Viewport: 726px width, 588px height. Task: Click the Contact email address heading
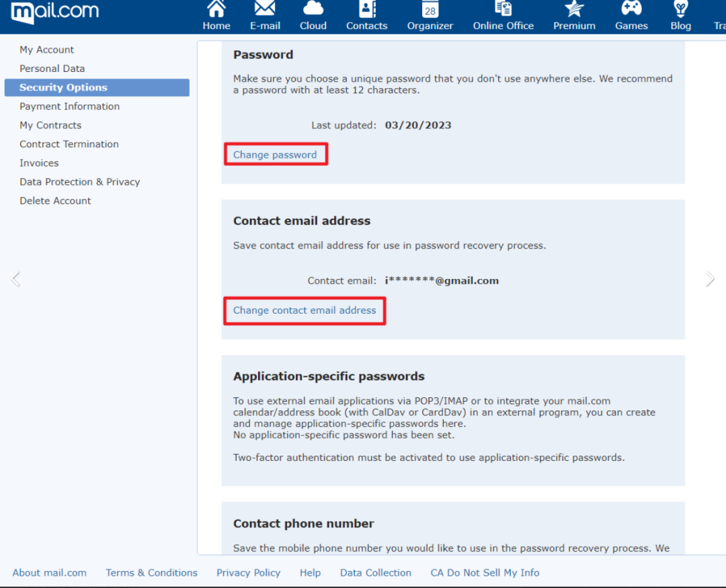tap(302, 221)
